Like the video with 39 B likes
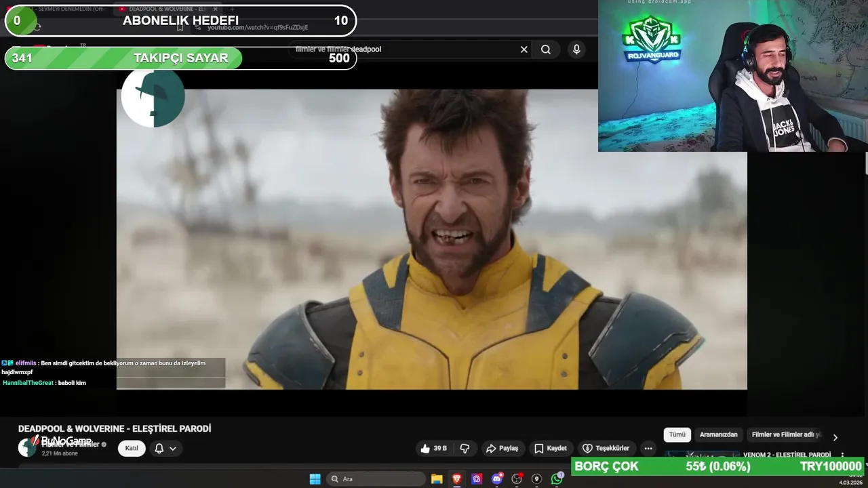 click(x=433, y=448)
